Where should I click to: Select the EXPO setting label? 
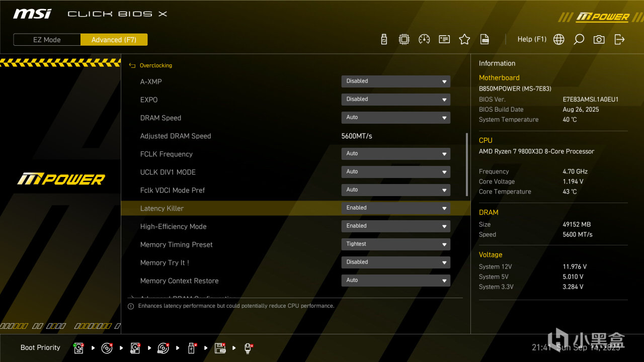tap(149, 100)
